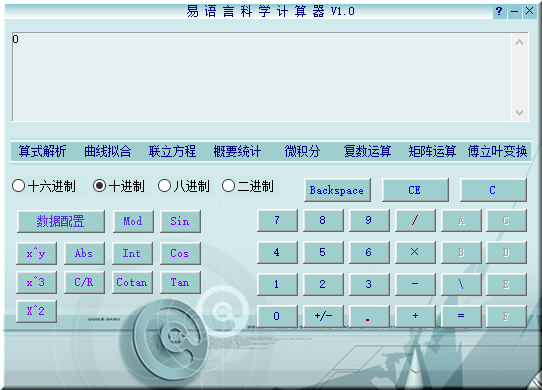Click the equals = key

click(461, 316)
